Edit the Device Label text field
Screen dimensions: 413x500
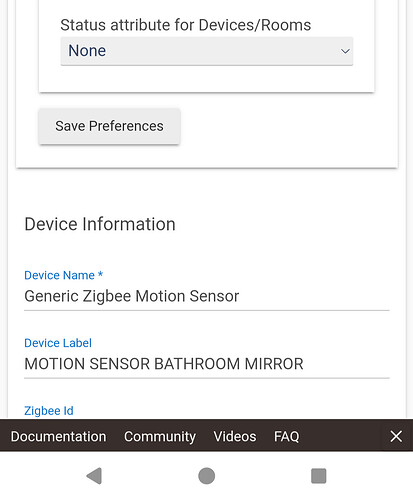click(207, 364)
